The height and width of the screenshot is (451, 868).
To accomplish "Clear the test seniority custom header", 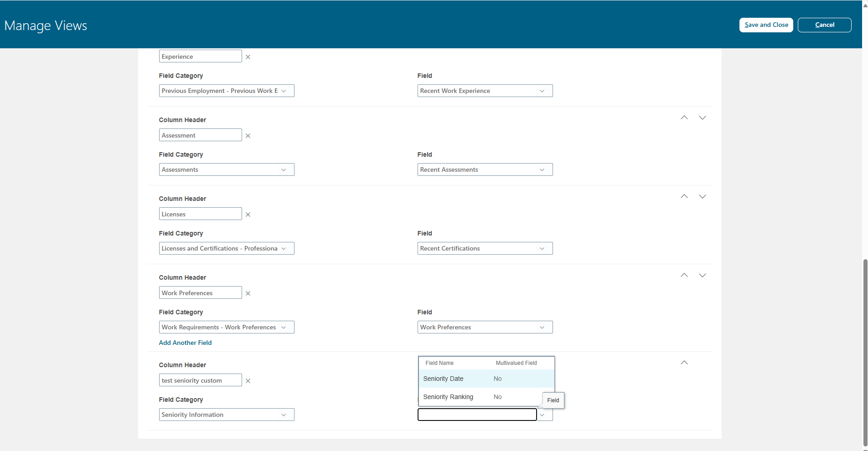I will [248, 381].
